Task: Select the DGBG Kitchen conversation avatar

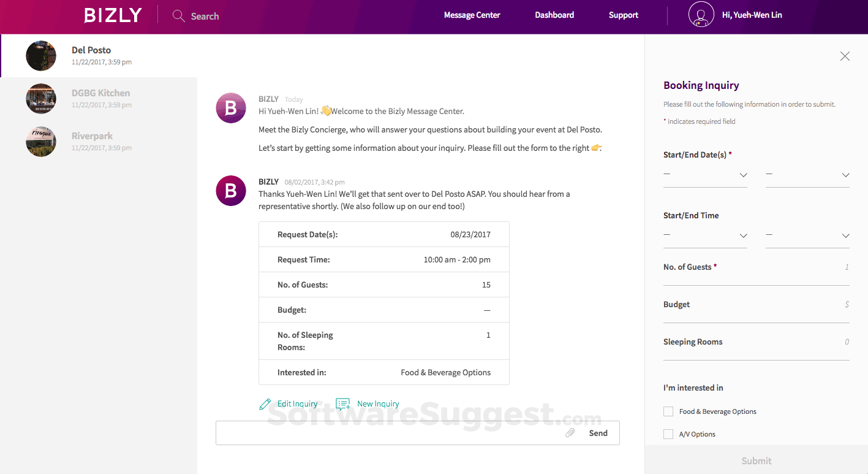Action: (40, 98)
